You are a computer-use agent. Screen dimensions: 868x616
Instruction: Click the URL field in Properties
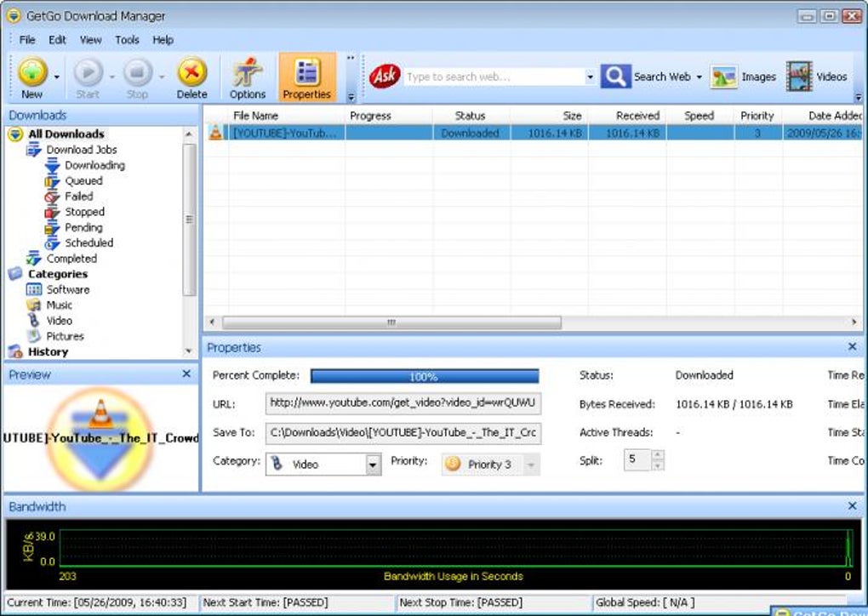tap(403, 403)
